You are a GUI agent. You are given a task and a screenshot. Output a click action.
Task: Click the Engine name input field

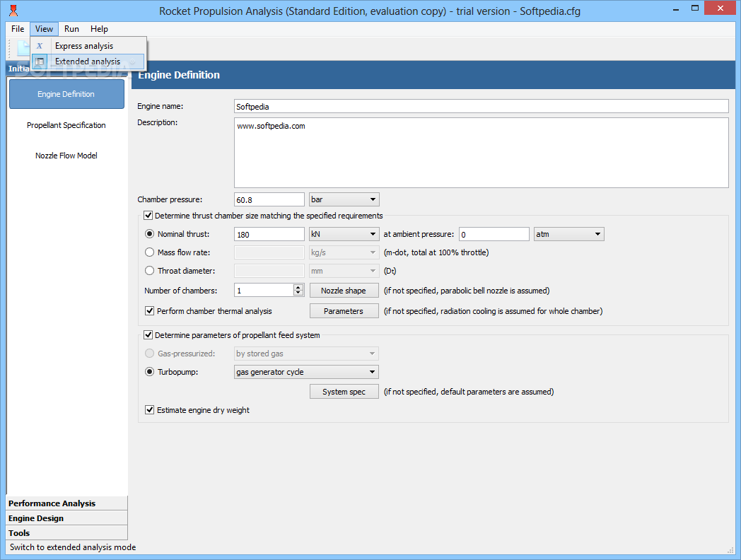click(481, 106)
